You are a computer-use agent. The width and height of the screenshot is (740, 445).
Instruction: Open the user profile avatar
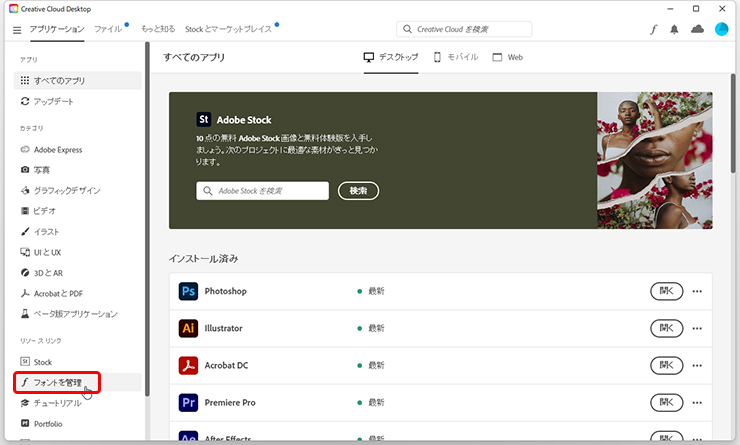pyautogui.click(x=721, y=30)
